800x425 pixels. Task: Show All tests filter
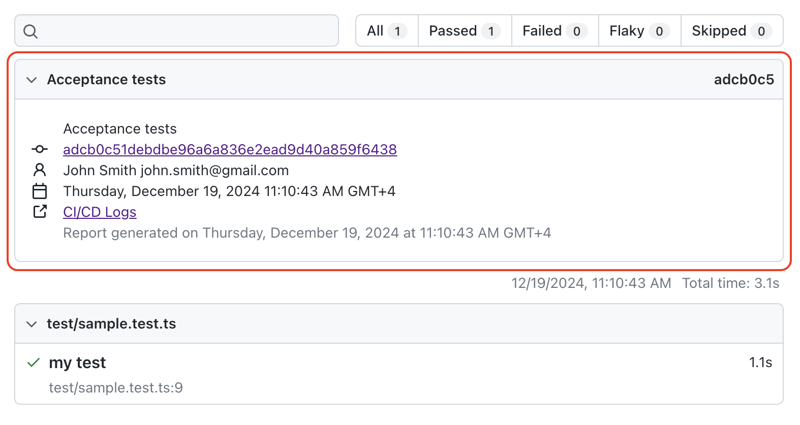coord(386,31)
